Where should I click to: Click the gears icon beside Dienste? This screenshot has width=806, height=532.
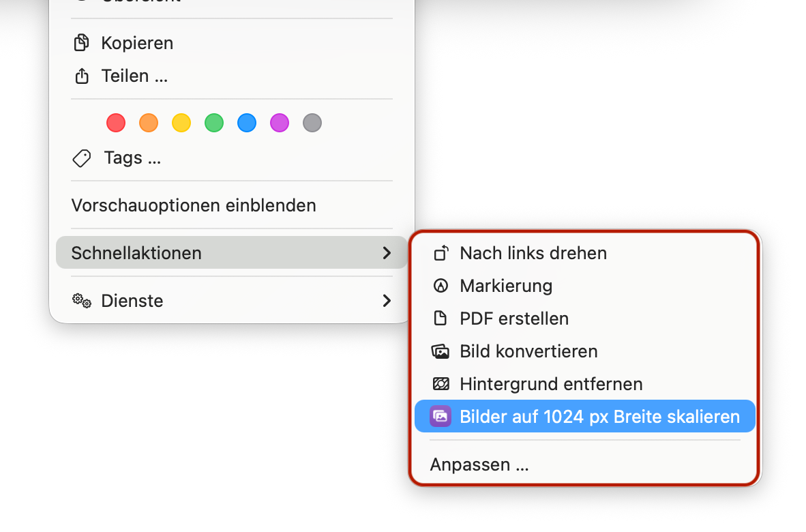82,301
